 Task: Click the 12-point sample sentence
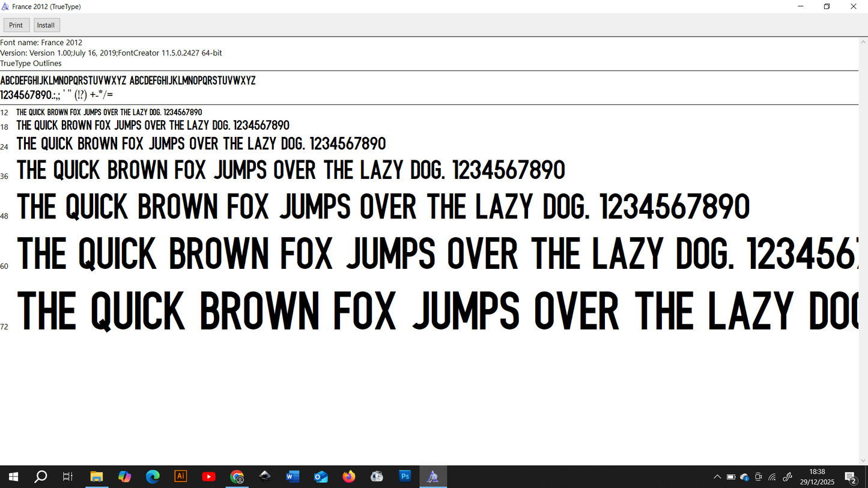pyautogui.click(x=109, y=112)
